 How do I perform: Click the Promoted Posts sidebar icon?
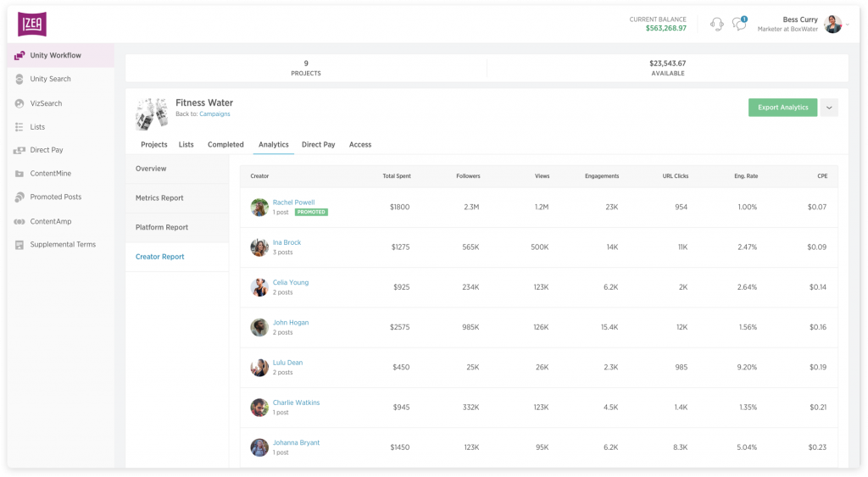coord(19,197)
